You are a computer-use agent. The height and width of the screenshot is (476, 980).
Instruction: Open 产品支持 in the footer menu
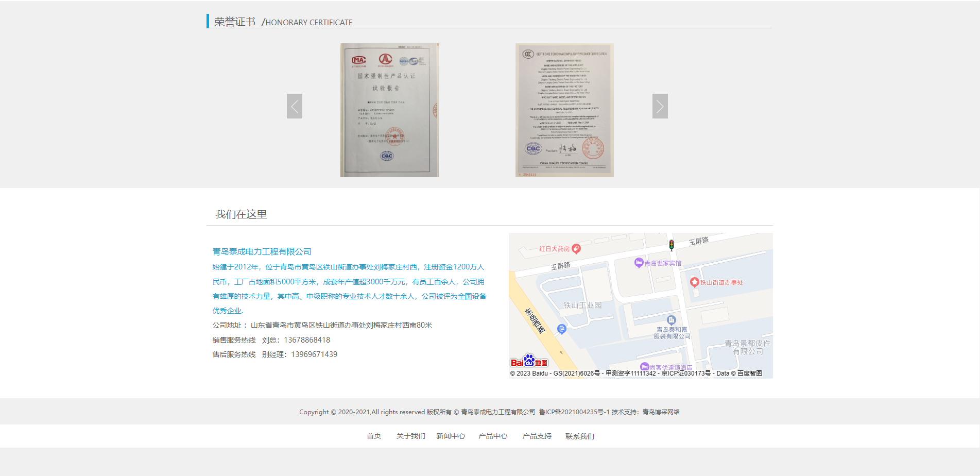coord(537,436)
